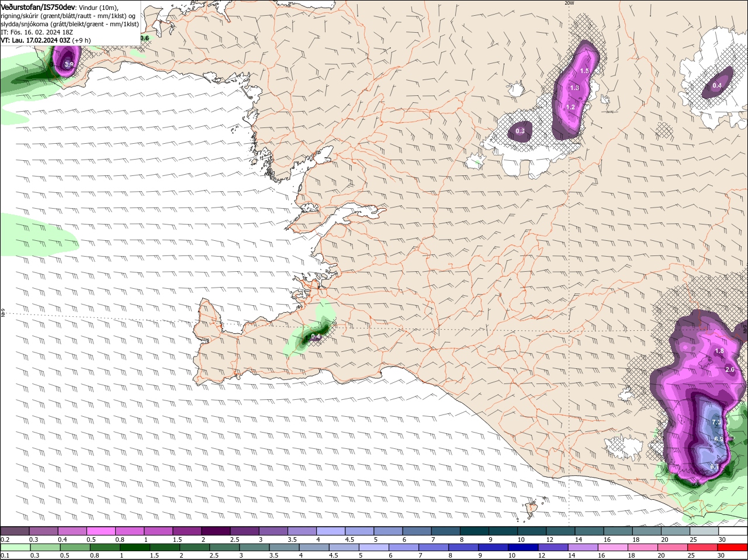Click the Veðurstofan/IS750dev title text
The image size is (748, 560).
38,7
